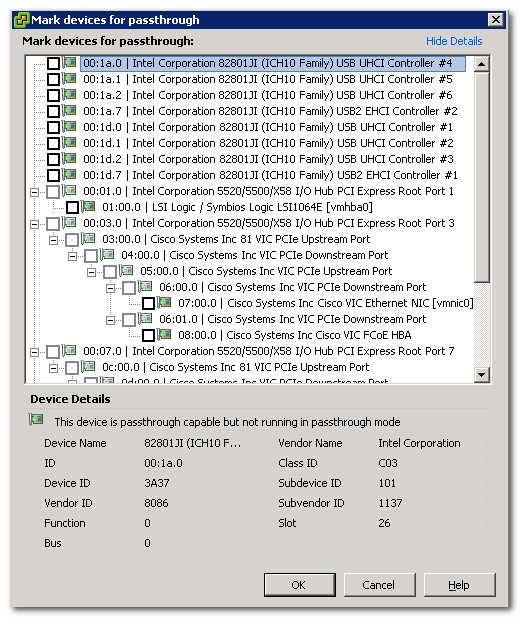Mark 07:00.0 Cisco VIC Ethernet NIC for passthrough
Viewport: 520px width, 618px height.
(x=148, y=303)
